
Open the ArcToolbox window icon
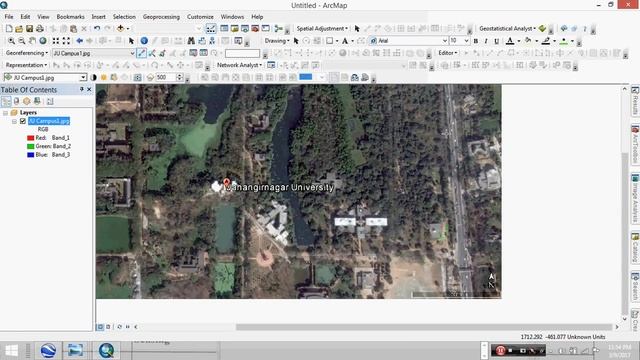point(255,29)
